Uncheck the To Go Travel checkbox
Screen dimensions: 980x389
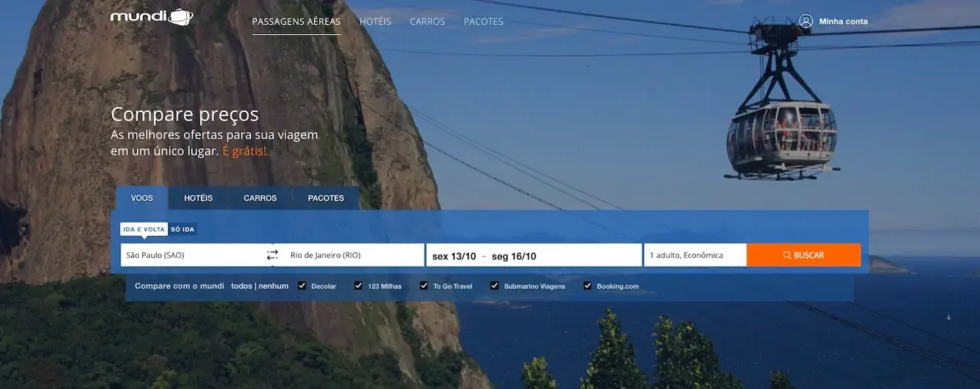click(x=424, y=286)
